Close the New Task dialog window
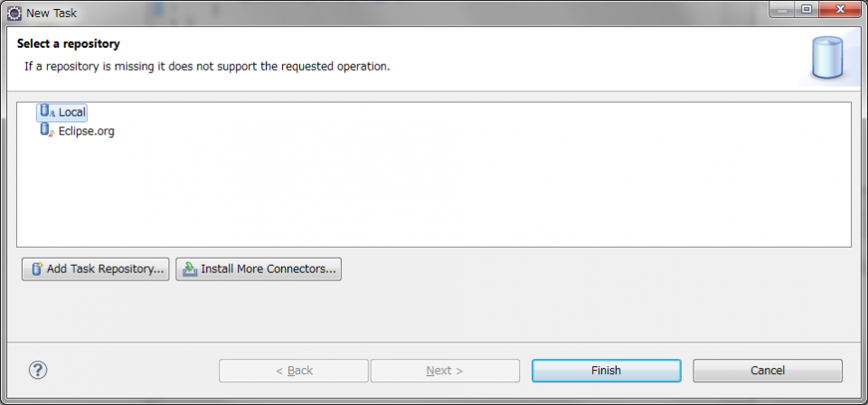The width and height of the screenshot is (868, 405). tap(838, 10)
